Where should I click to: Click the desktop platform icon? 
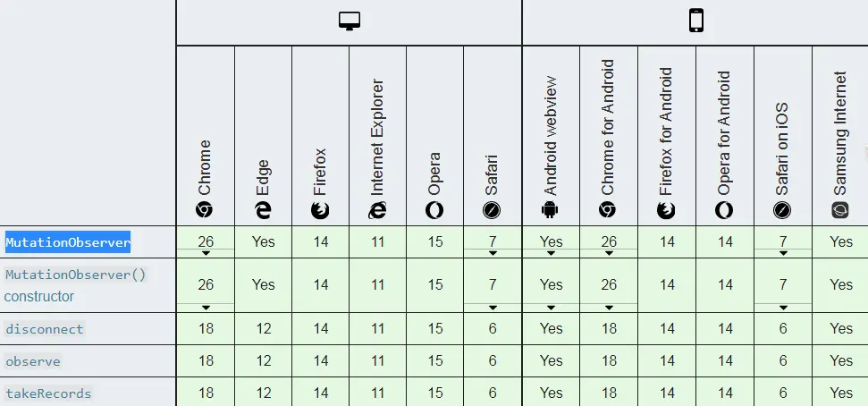coord(349,21)
